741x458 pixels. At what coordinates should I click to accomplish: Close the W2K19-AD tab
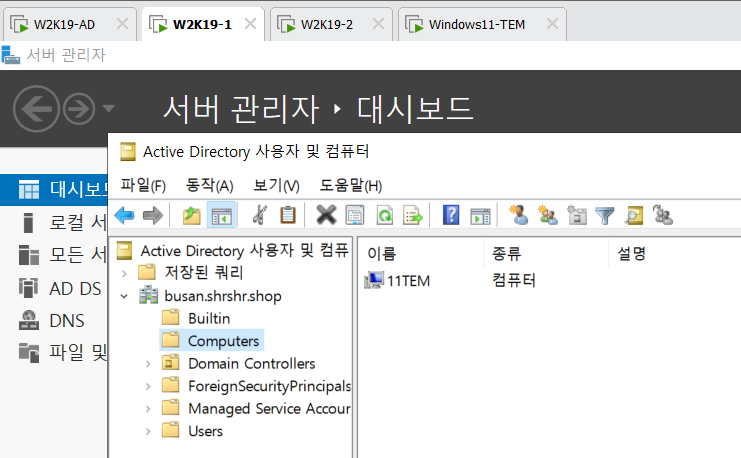pos(122,24)
